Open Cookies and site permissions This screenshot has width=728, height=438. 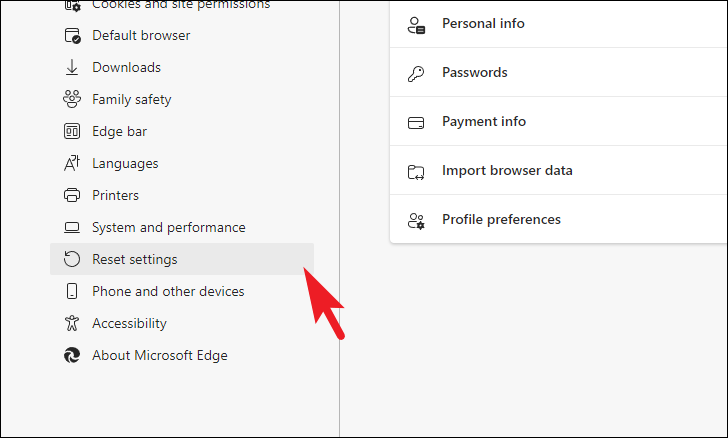[x=180, y=5]
